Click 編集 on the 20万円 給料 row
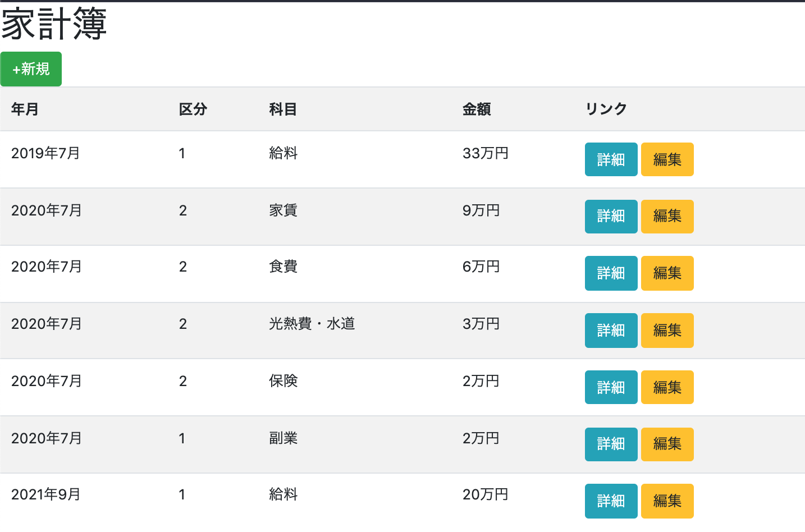 [667, 501]
